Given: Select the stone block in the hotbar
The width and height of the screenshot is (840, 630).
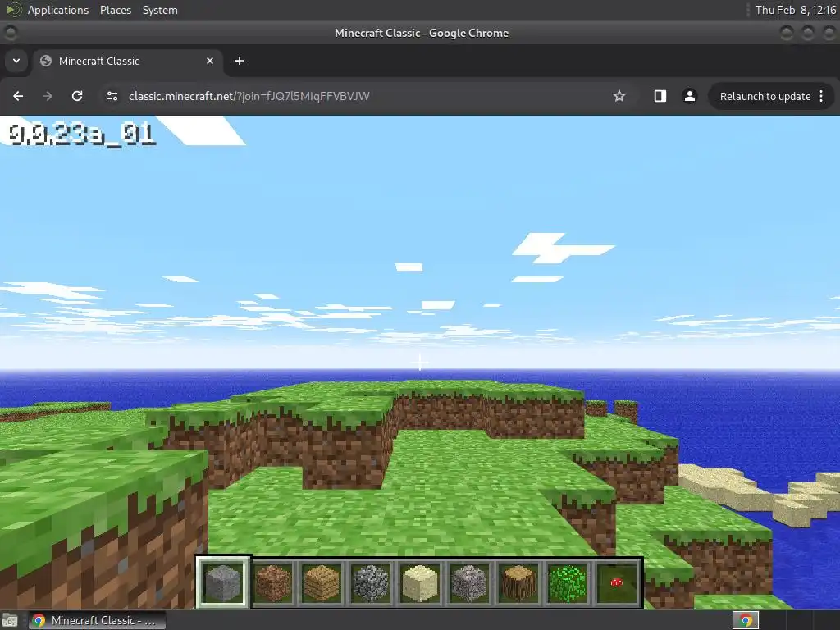Looking at the screenshot, I should [223, 582].
